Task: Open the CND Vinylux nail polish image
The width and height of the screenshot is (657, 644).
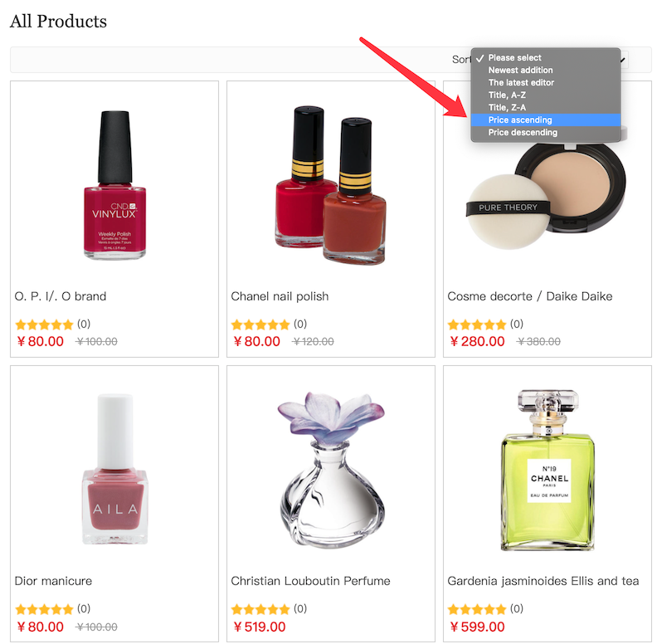Action: (x=114, y=185)
